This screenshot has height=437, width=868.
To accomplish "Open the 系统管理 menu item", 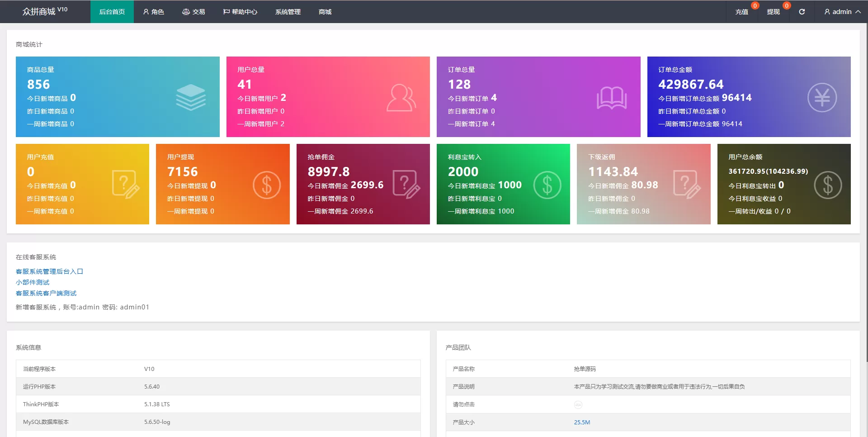I will point(288,12).
